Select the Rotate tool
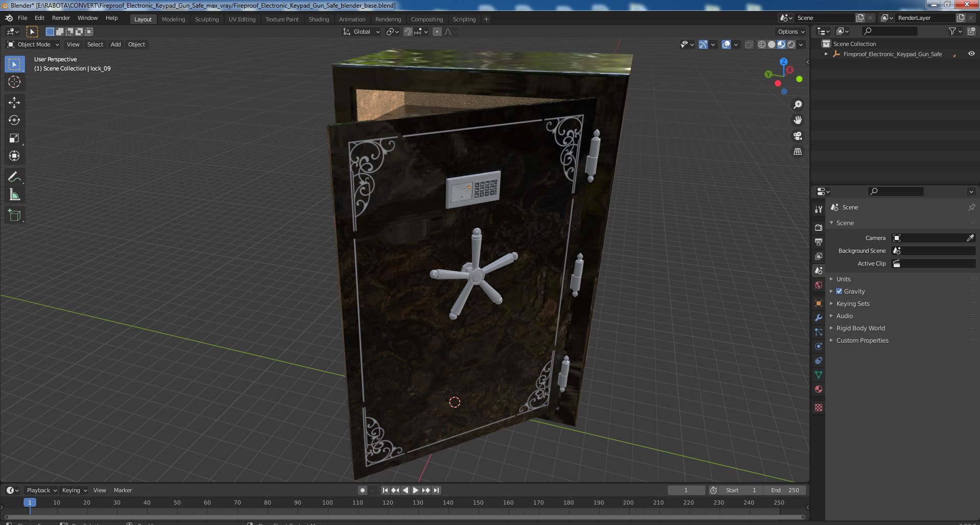 click(14, 121)
